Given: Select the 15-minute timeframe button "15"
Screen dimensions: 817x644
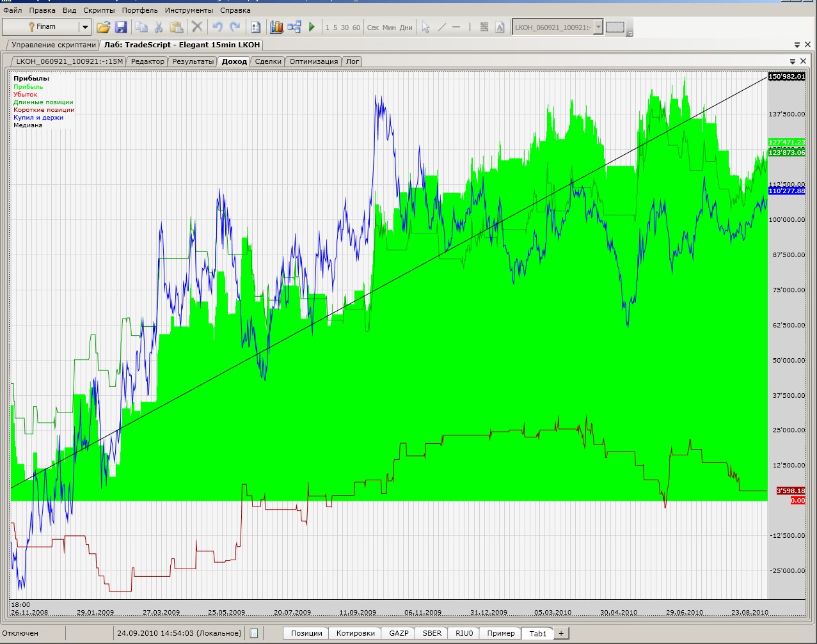Looking at the screenshot, I should point(335,27).
